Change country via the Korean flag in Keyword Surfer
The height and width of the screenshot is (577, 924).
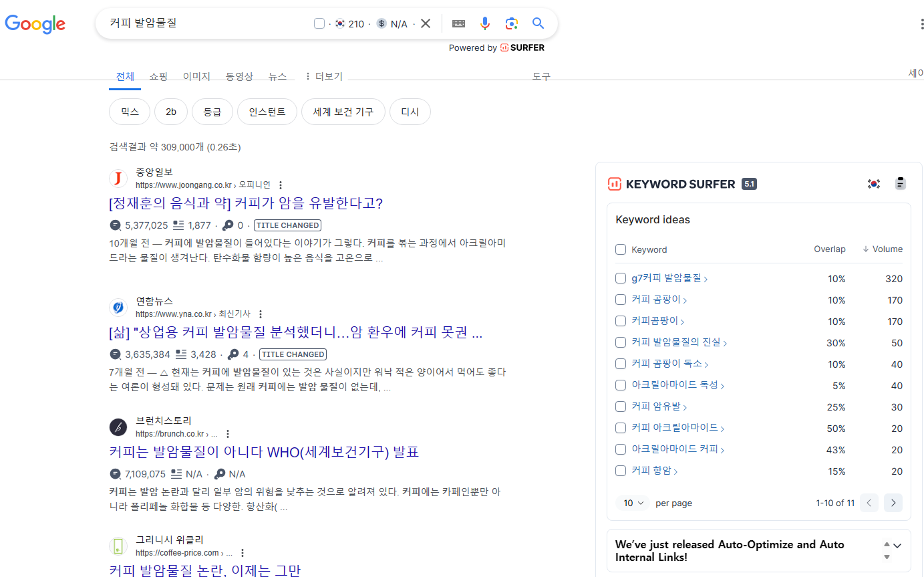click(873, 183)
